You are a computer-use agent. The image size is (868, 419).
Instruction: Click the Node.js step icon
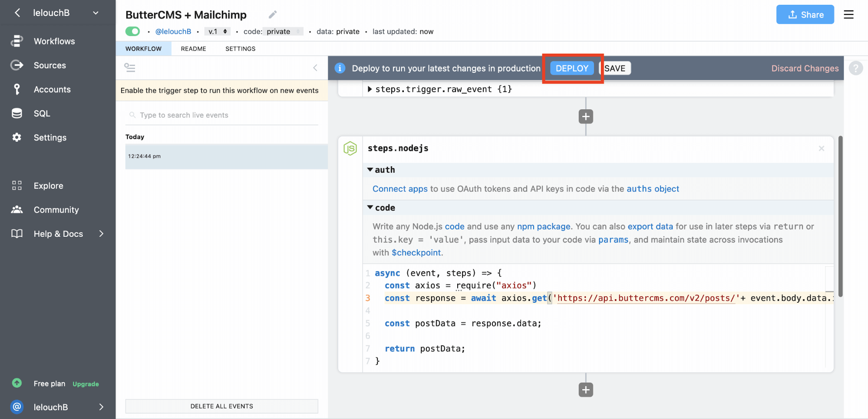tap(350, 148)
